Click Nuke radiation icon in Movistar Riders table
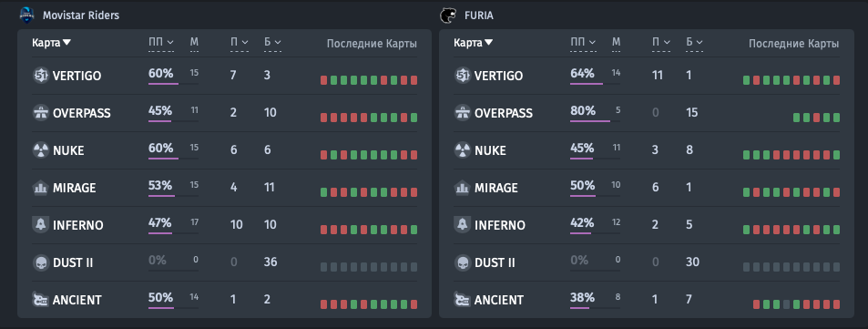Screen dimensions: 868x329 [x=40, y=150]
